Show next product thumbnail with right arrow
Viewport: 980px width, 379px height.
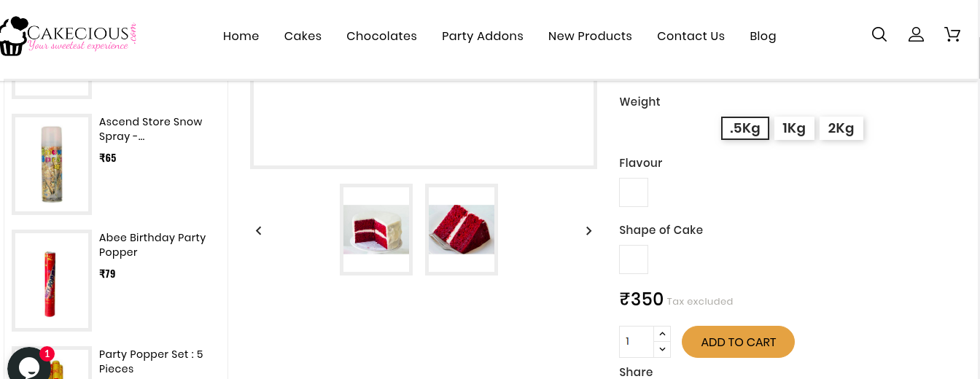588,231
